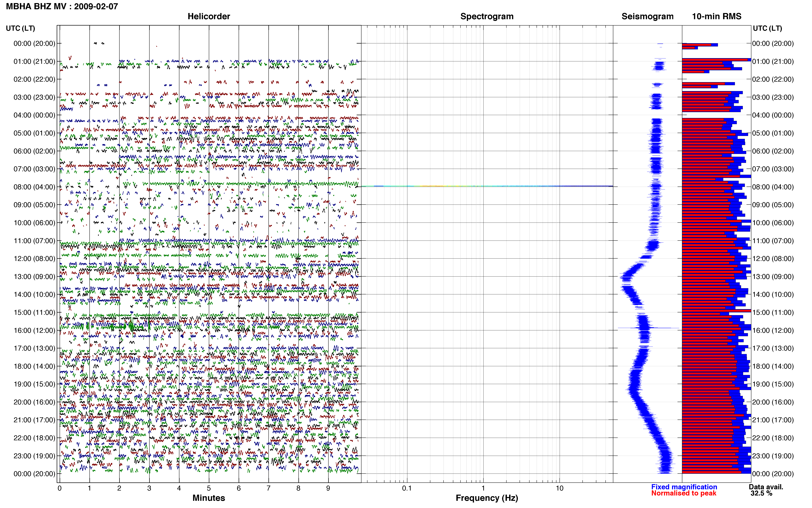The width and height of the screenshot is (812, 508).
Task: Click 17:00 (13:00) on the right time axis
Action: [x=773, y=348]
